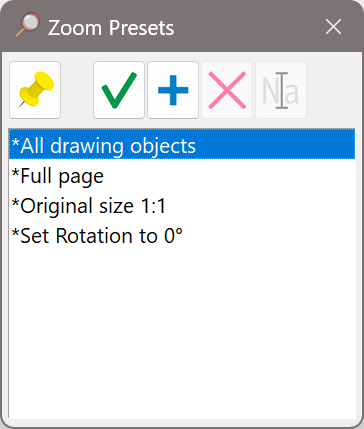Choose the *Set Rotation to 0° preset
Screen dimensions: 364x429
click(182, 236)
